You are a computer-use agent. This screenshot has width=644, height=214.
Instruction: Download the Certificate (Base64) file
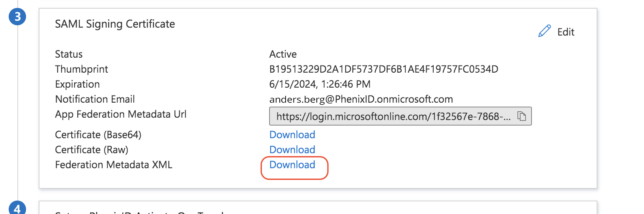[x=292, y=135]
